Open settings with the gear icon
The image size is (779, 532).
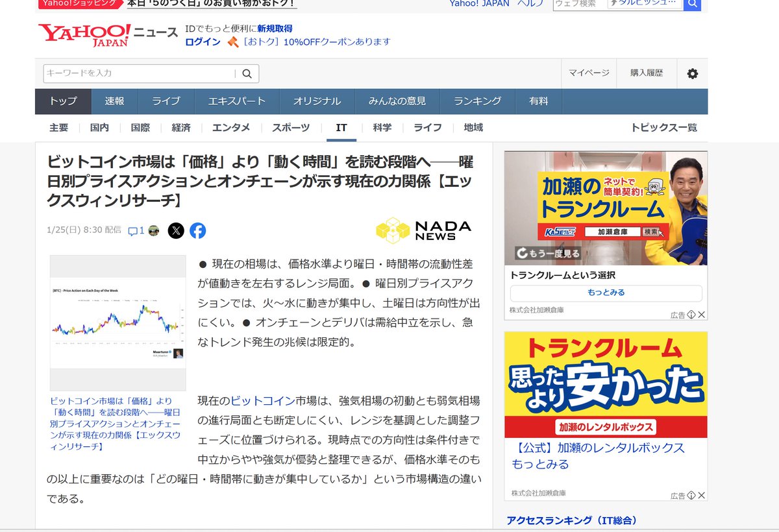(693, 74)
